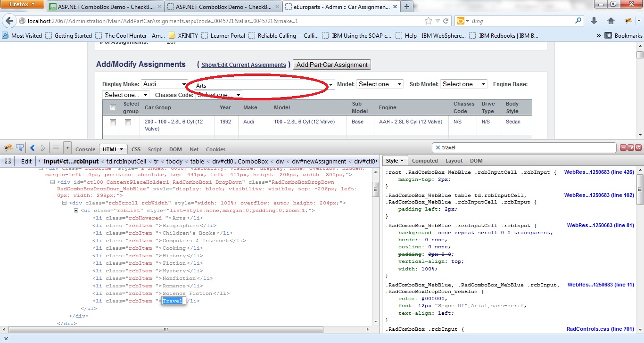Click inside the Arts combo text input

click(260, 85)
